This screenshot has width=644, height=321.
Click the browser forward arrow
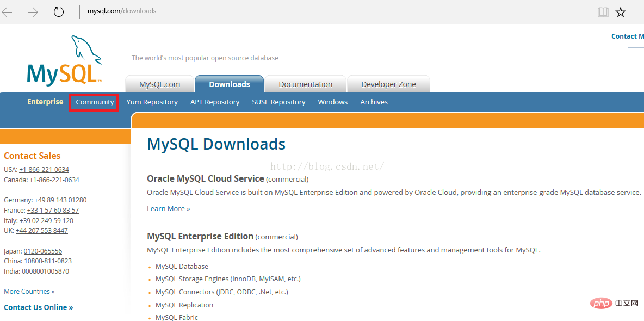pyautogui.click(x=33, y=12)
